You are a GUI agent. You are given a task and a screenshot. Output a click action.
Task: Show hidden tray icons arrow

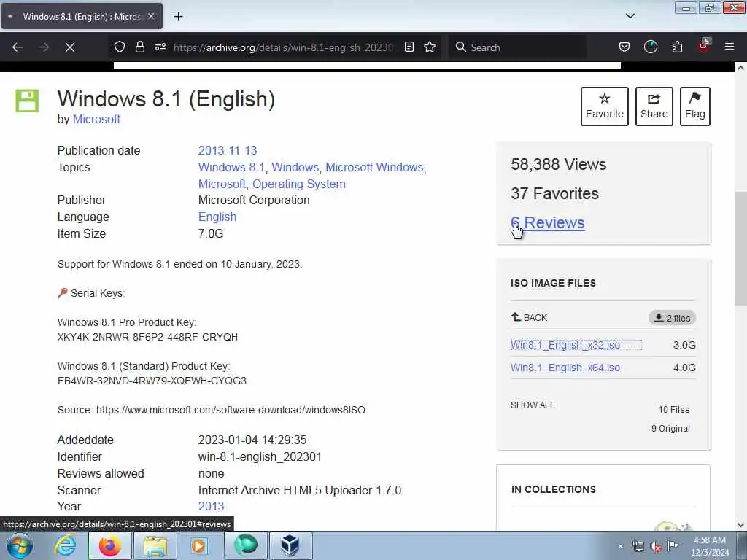[x=620, y=546]
